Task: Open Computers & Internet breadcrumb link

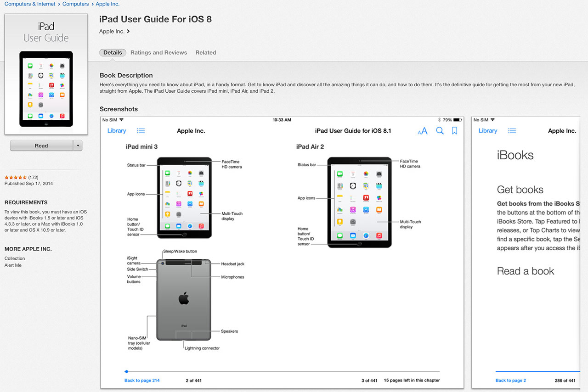Action: 30,4
